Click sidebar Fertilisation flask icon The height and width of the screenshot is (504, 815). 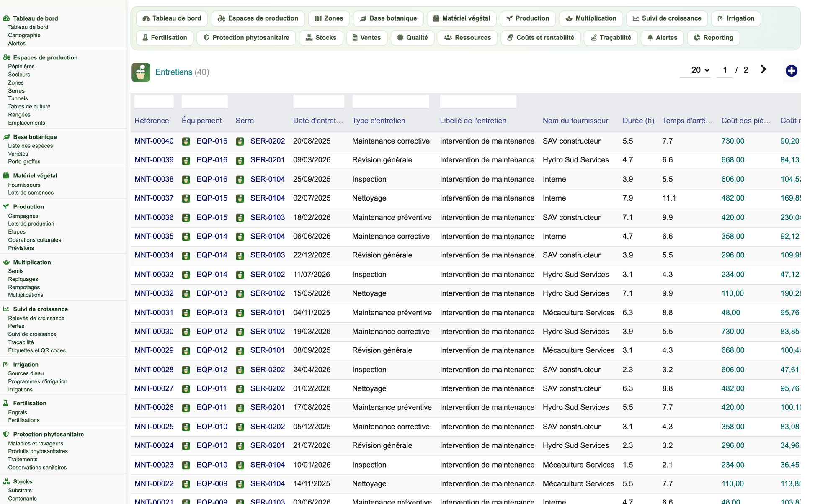tap(6, 403)
